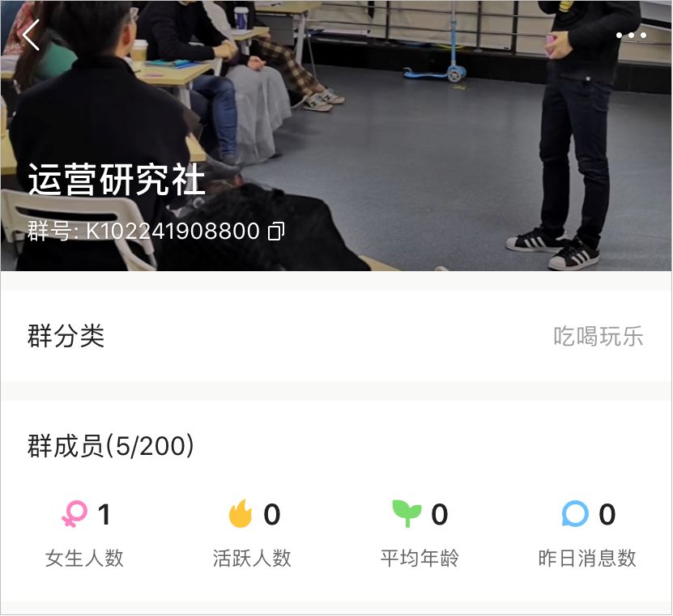Image resolution: width=673 pixels, height=616 pixels.
Task: Tap the group cover photo
Action: (337, 135)
